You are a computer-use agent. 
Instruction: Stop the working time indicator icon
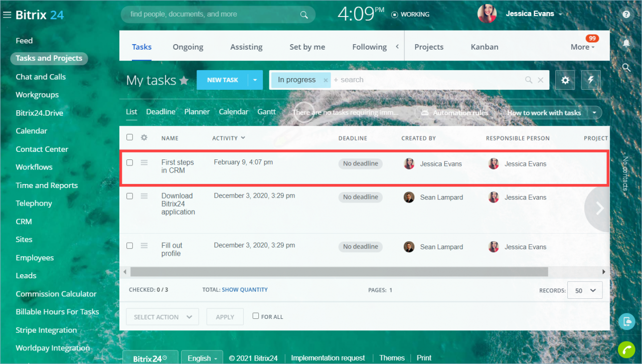(x=395, y=15)
